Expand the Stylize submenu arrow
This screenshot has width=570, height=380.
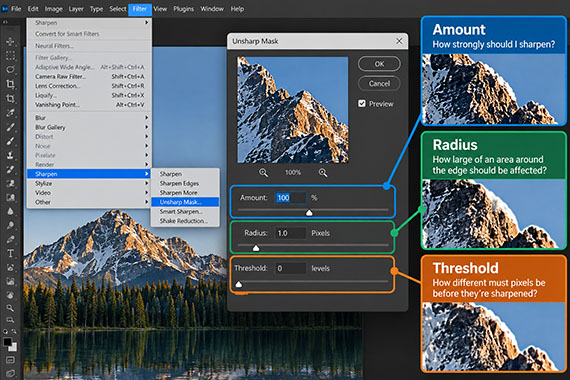tap(146, 183)
